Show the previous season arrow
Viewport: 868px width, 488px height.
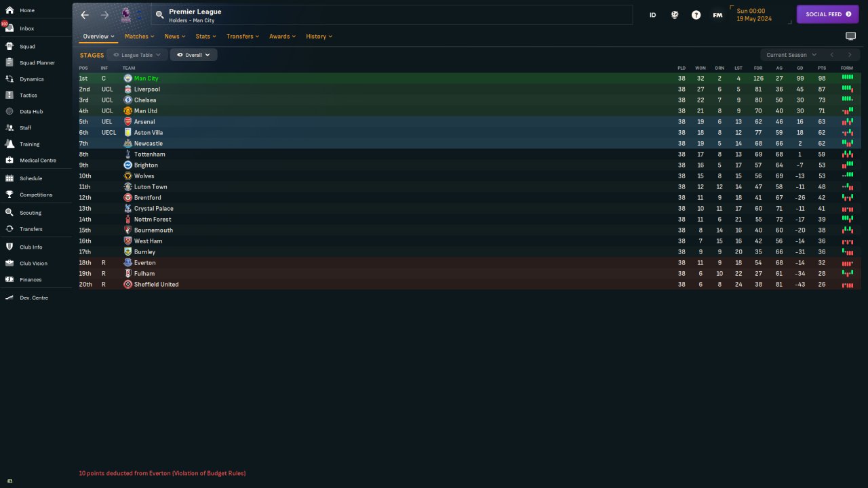coord(831,55)
